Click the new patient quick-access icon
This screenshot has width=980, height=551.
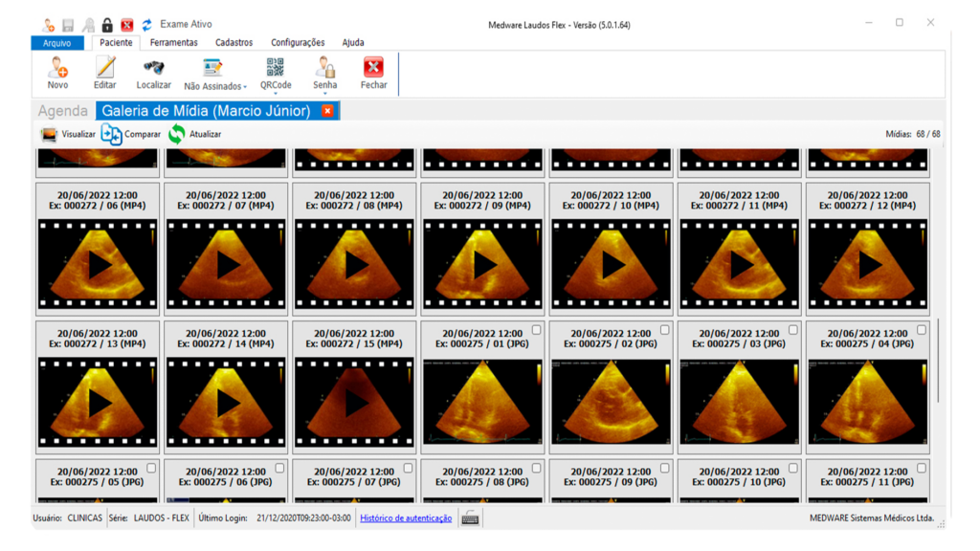click(49, 25)
